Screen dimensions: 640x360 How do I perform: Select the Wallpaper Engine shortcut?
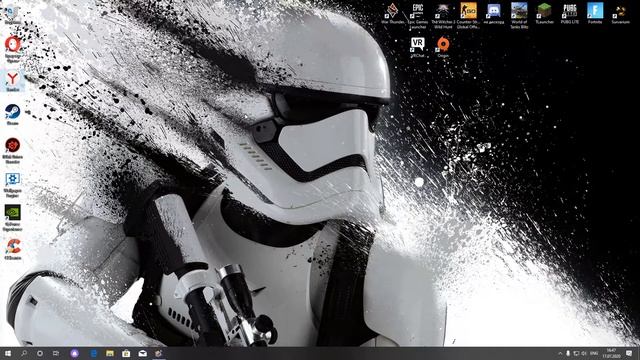[x=13, y=184]
